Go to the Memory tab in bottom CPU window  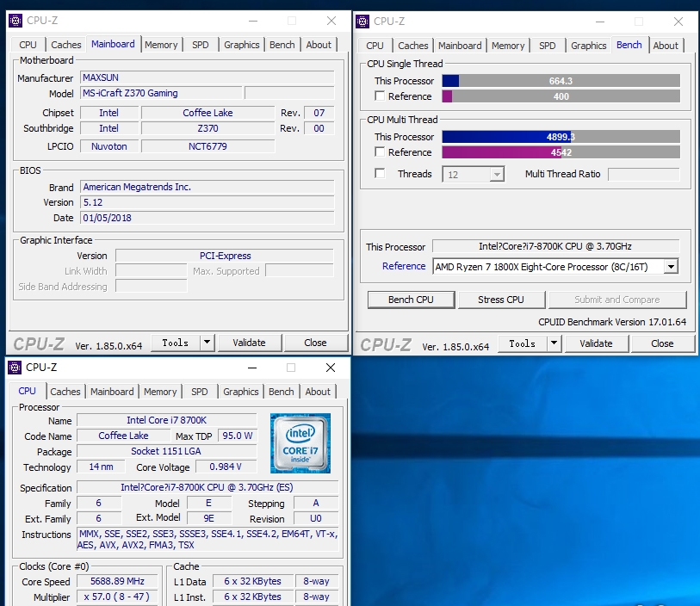[x=160, y=392]
